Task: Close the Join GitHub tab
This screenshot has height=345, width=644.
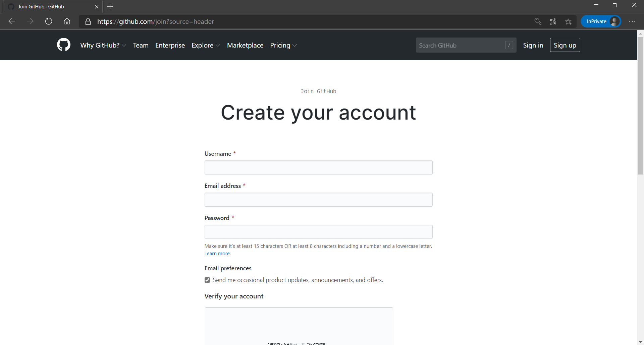Action: pyautogui.click(x=97, y=7)
